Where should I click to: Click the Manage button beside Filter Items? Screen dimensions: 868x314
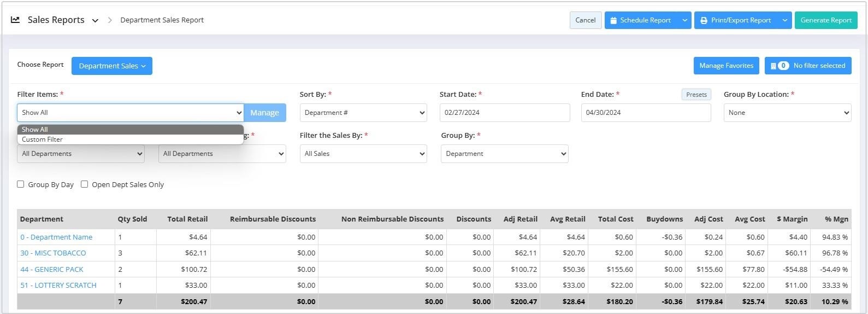[264, 113]
